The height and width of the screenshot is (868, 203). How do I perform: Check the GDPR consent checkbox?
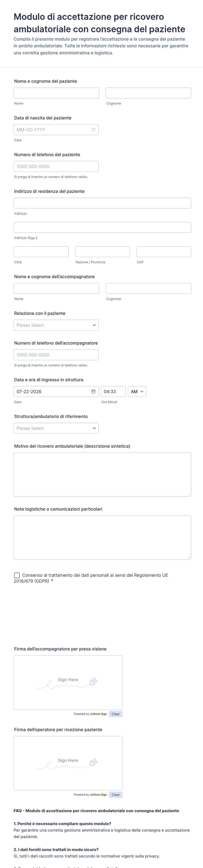coord(17,575)
